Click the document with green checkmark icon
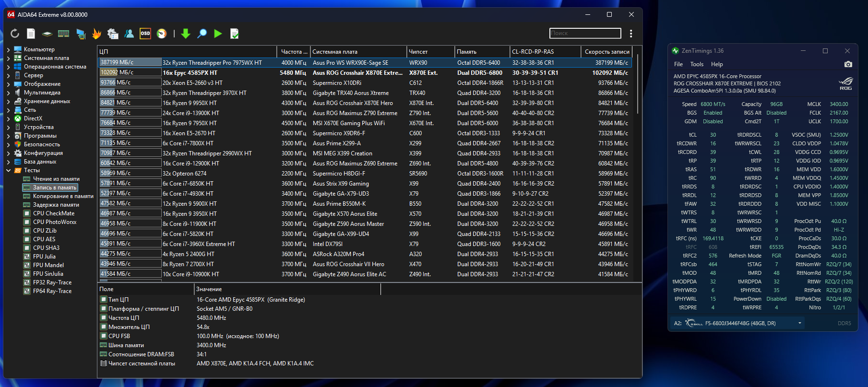Viewport: 868px width, 387px height. point(234,33)
